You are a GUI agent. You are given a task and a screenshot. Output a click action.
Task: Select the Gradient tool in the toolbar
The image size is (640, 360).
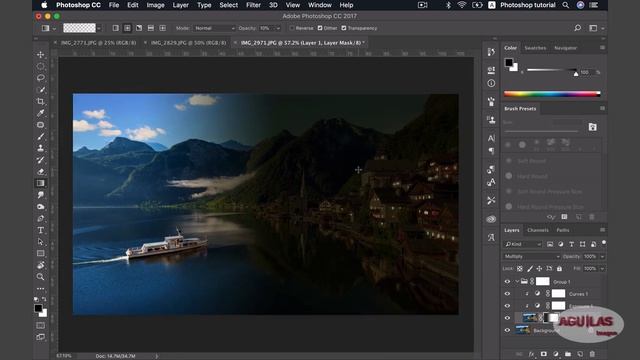(x=40, y=183)
